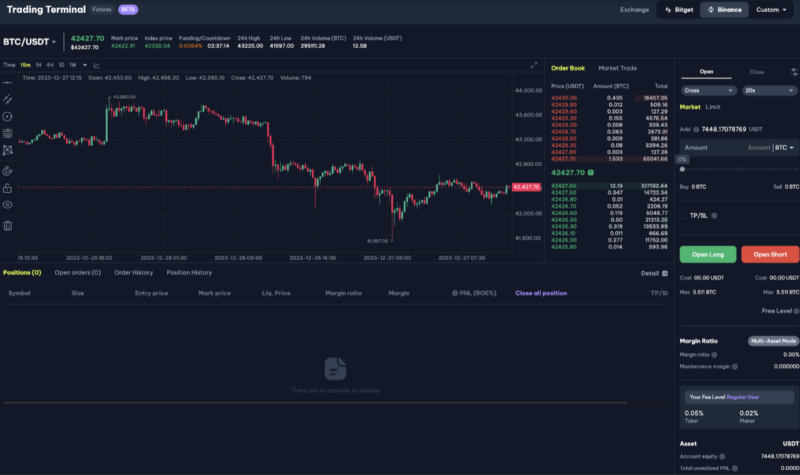Click the chart indicators icon
This screenshot has height=475, width=800.
97,64
